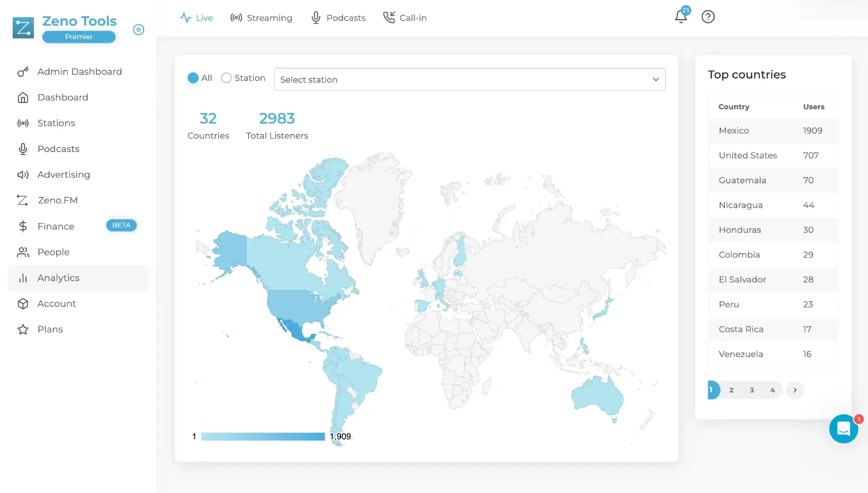Go to page 2 of countries
The height and width of the screenshot is (493, 868).
731,390
